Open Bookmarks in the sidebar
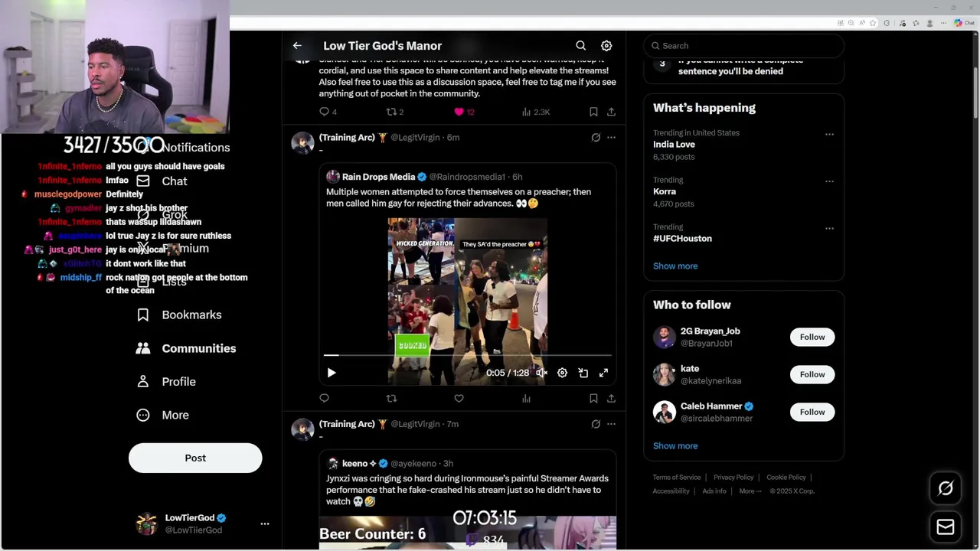Image resolution: width=980 pixels, height=551 pixels. (179, 315)
